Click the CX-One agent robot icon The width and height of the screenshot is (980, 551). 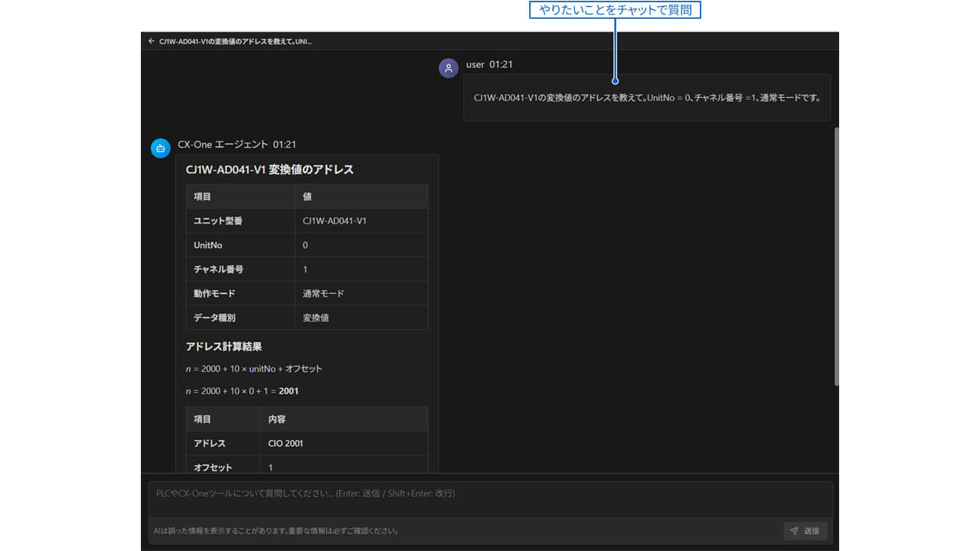click(161, 148)
